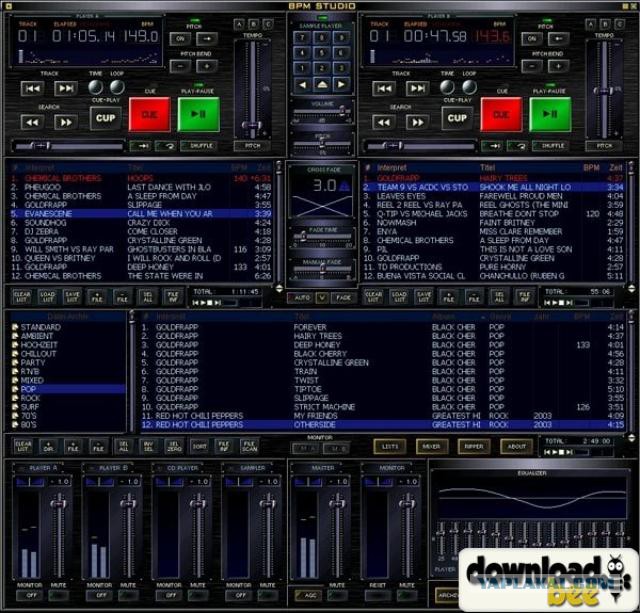This screenshot has width=640, height=613.
Task: Fast-forward search in Player A
Action: (66, 122)
